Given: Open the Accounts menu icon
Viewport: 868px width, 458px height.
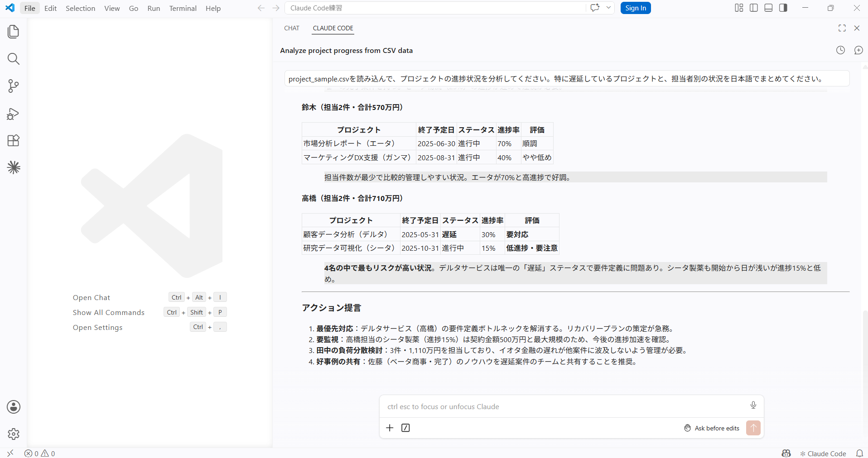Looking at the screenshot, I should click(x=14, y=407).
